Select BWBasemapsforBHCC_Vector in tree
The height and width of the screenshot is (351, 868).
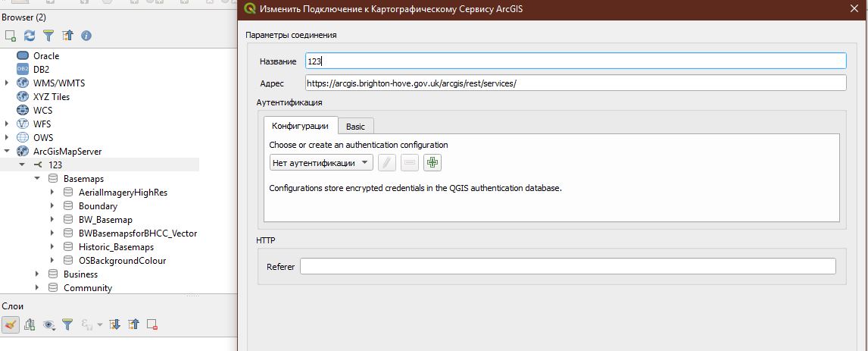coord(138,233)
